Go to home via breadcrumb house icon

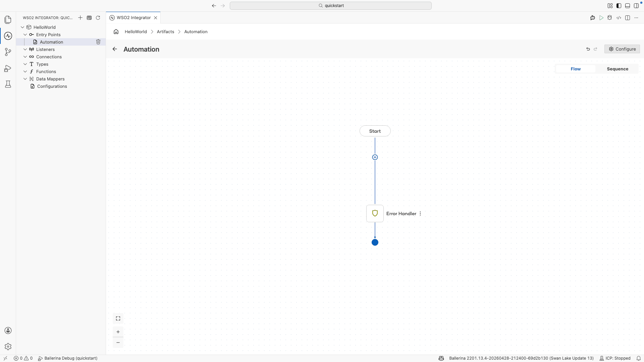pos(116,32)
